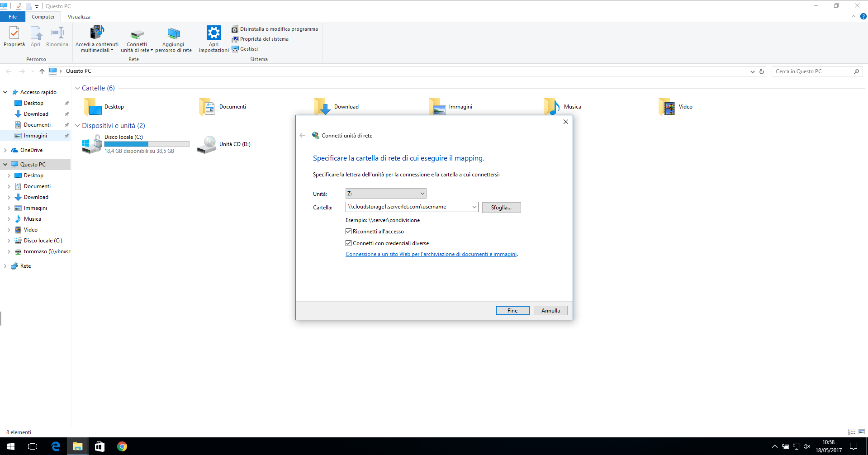Open the Unità drive letter dropdown
This screenshot has width=868, height=455.
(x=386, y=194)
